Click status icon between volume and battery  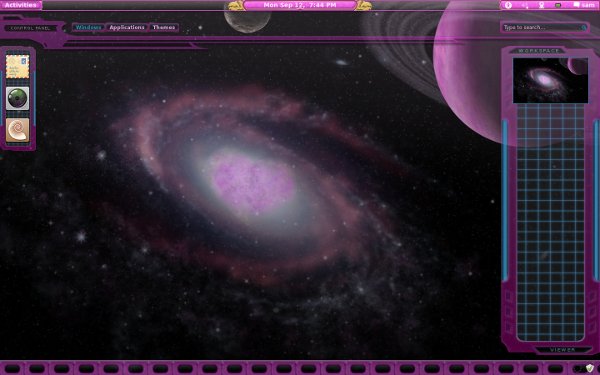541,5
